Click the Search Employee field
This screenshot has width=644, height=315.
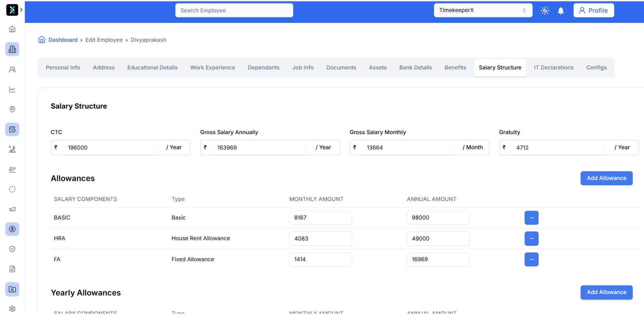(x=234, y=10)
